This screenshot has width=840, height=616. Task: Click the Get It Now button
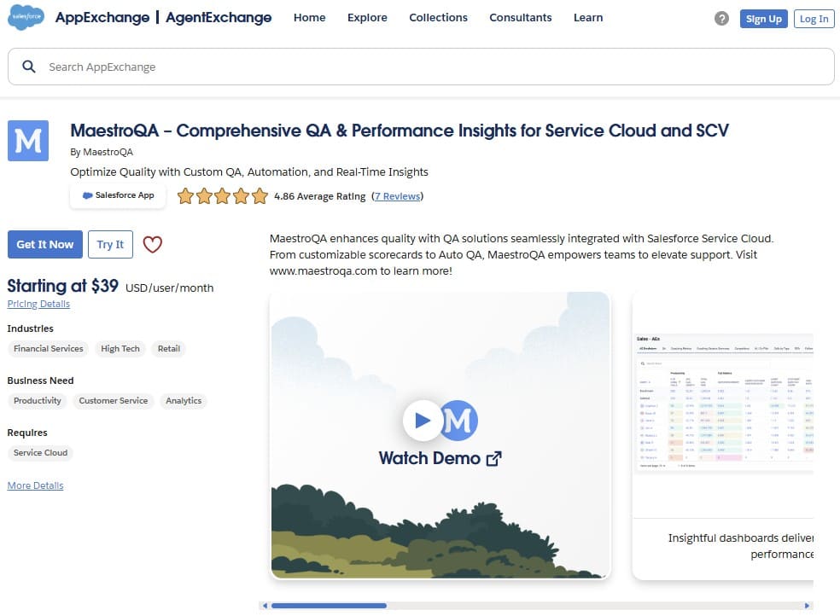(45, 245)
